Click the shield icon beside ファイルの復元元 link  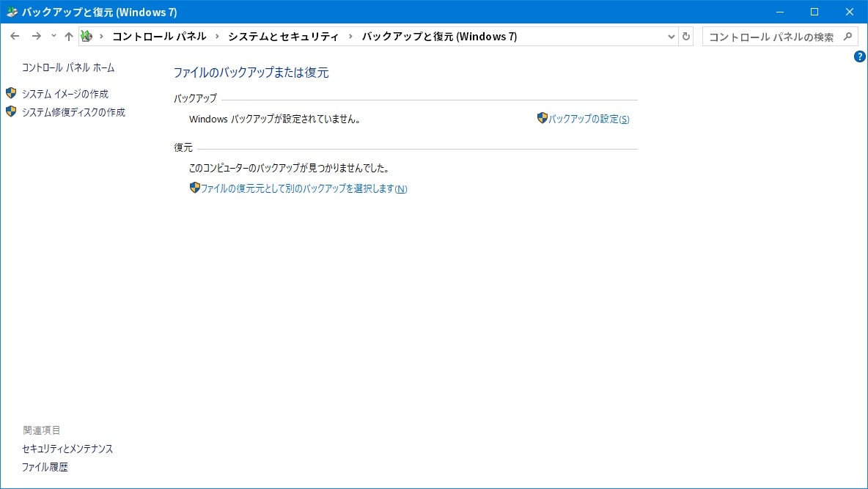coord(194,188)
